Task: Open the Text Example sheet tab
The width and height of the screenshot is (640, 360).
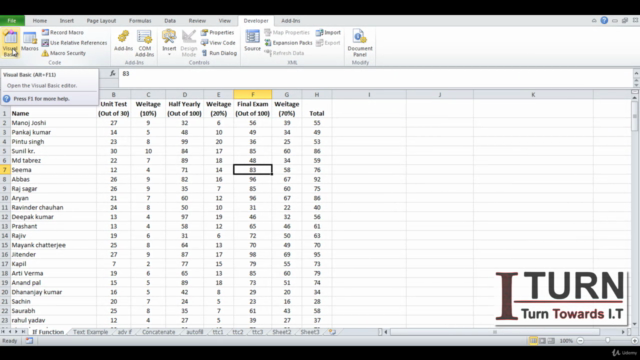Action: (91, 332)
